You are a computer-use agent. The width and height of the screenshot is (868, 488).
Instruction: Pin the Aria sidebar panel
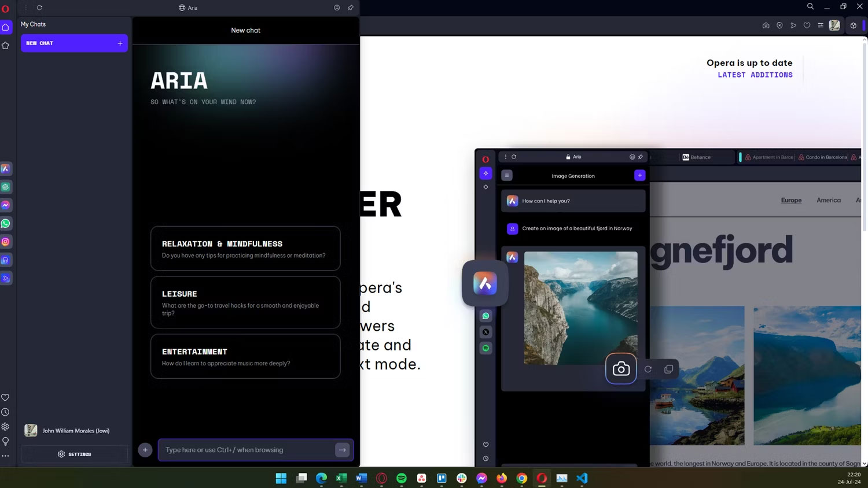[x=350, y=8]
